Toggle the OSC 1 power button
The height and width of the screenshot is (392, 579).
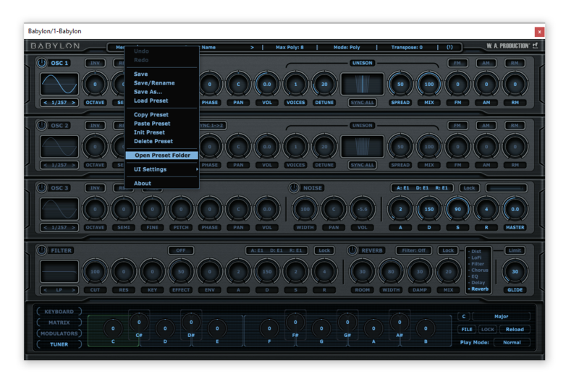click(41, 63)
